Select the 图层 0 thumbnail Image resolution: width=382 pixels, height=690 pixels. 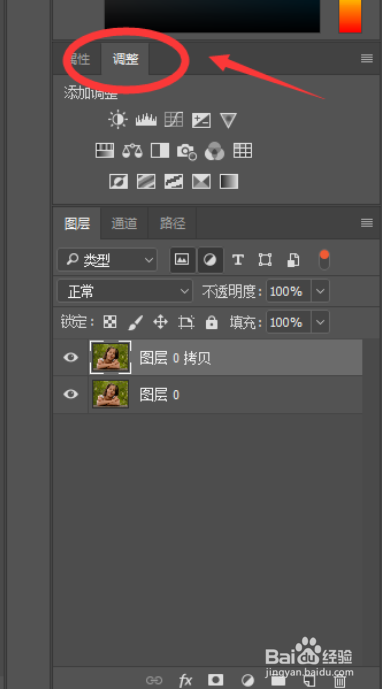(110, 394)
